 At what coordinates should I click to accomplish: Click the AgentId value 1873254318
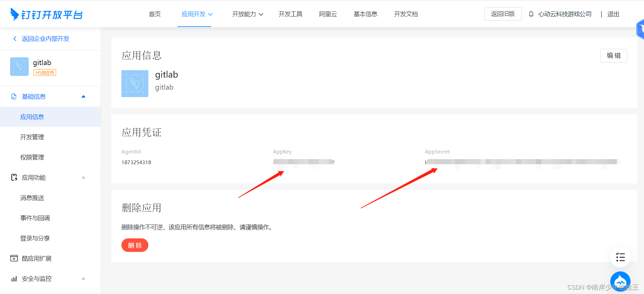pyautogui.click(x=136, y=162)
